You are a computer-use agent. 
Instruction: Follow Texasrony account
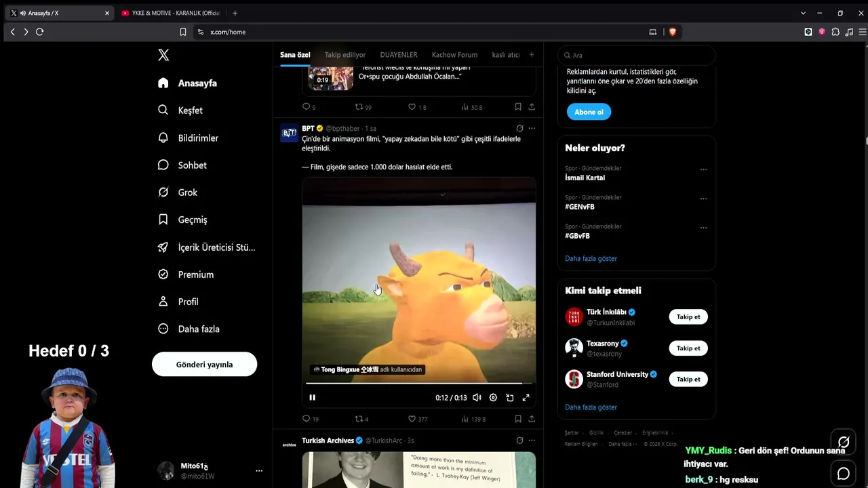pos(688,348)
